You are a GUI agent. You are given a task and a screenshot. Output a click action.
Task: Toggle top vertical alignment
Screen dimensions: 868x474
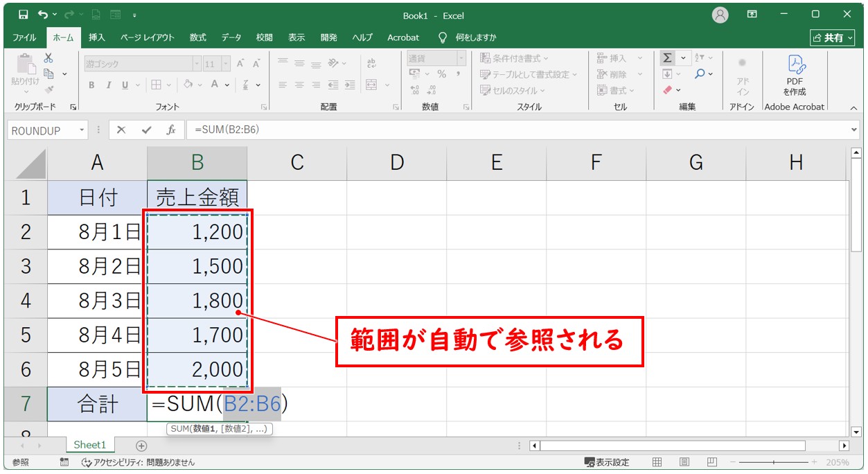[x=283, y=63]
